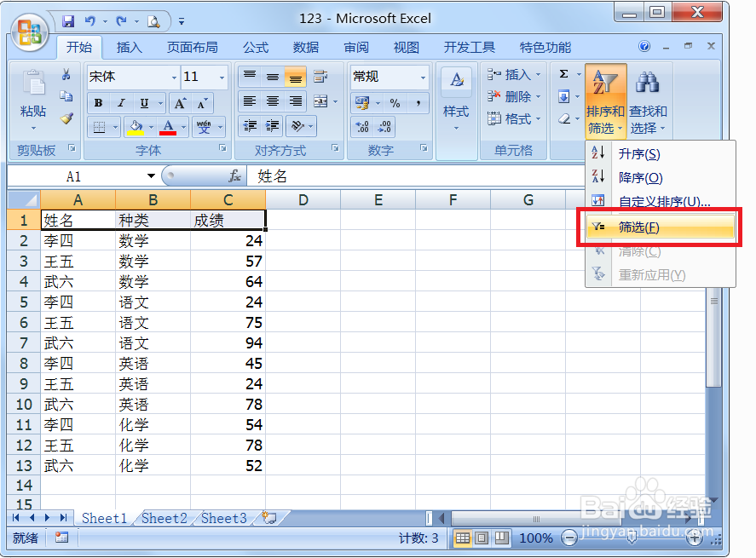
Task: Click the Office round button
Action: click(29, 32)
